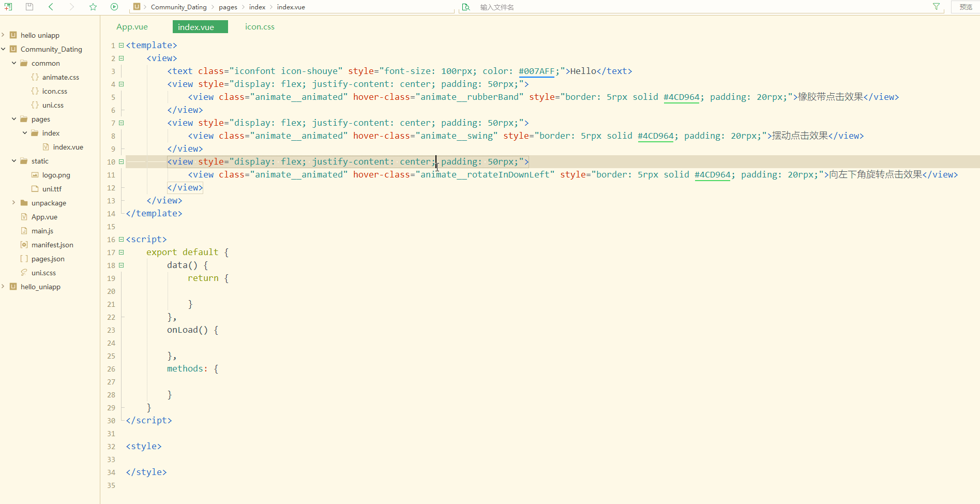This screenshot has height=504, width=980.
Task: Switch to the icon.css editor tab
Action: [x=260, y=27]
